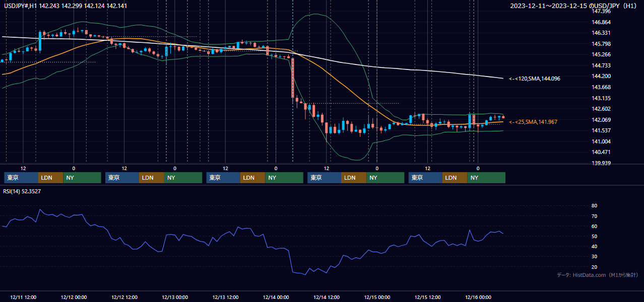Click the 147.396 price axis label
This screenshot has height=302, width=644.
coord(601,11)
